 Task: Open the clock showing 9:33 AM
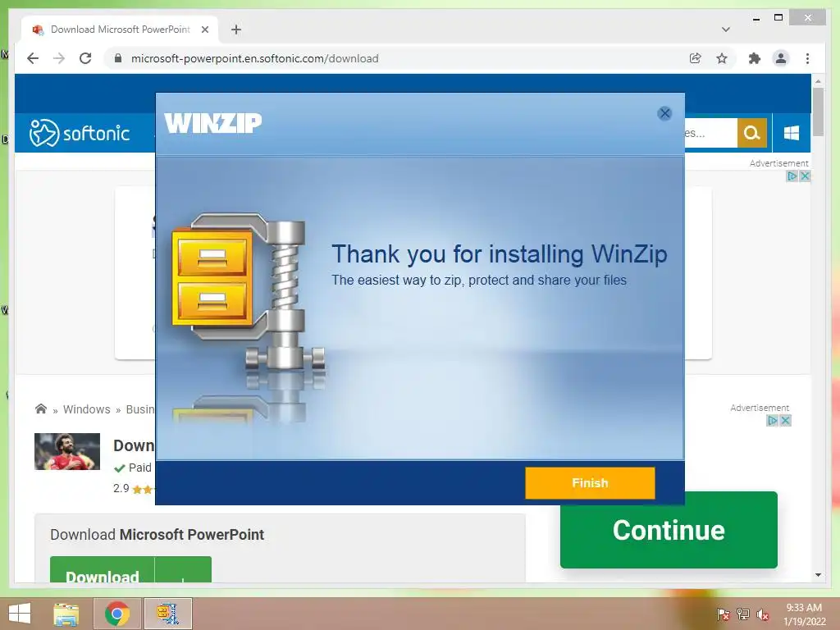[804, 614]
